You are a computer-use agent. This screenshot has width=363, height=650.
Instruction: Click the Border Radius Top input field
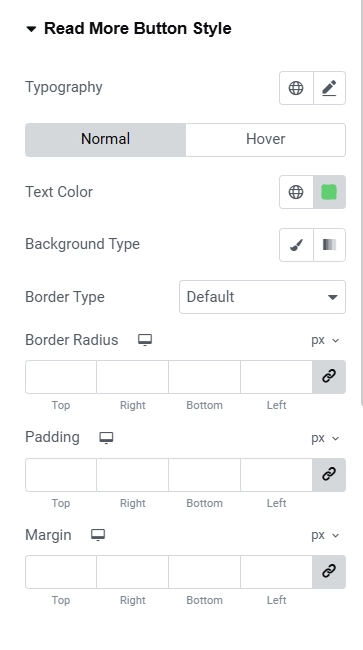61,377
